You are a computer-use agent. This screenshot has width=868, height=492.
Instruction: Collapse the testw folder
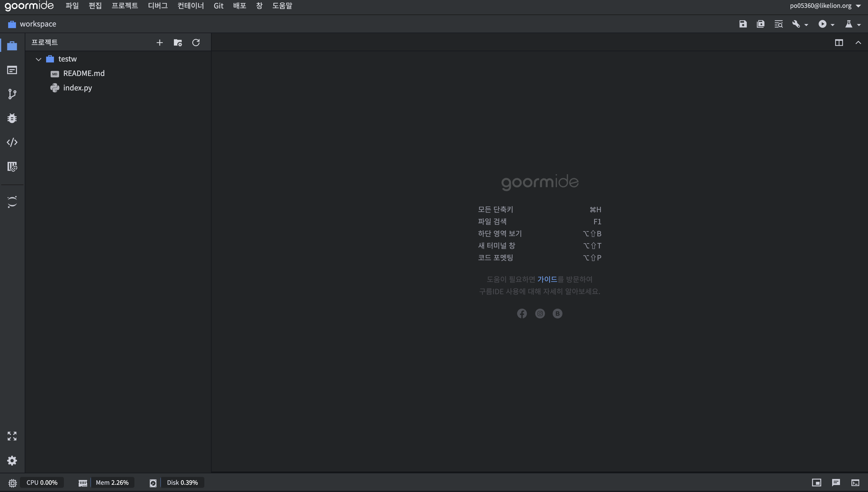click(39, 59)
